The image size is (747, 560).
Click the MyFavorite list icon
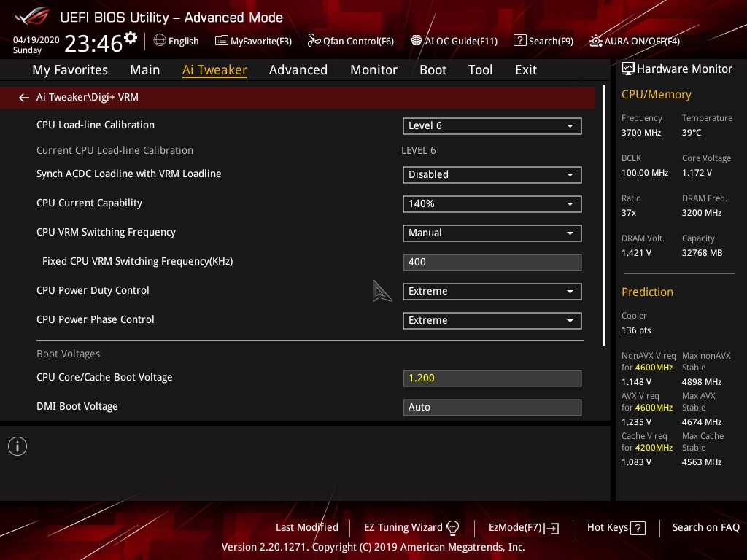[222, 41]
